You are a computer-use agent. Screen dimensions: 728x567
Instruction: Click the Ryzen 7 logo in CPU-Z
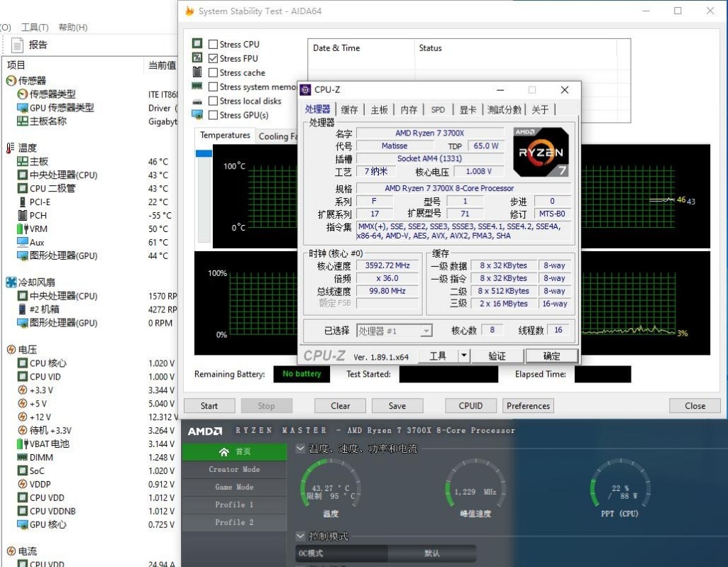tap(541, 152)
